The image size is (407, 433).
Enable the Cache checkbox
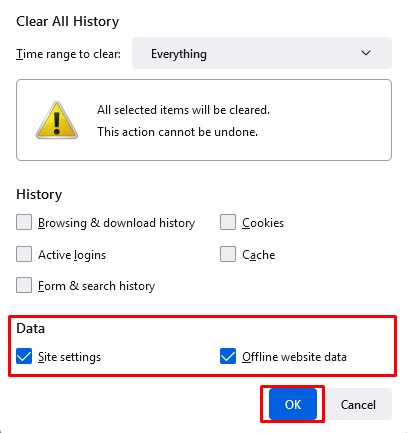pos(228,254)
